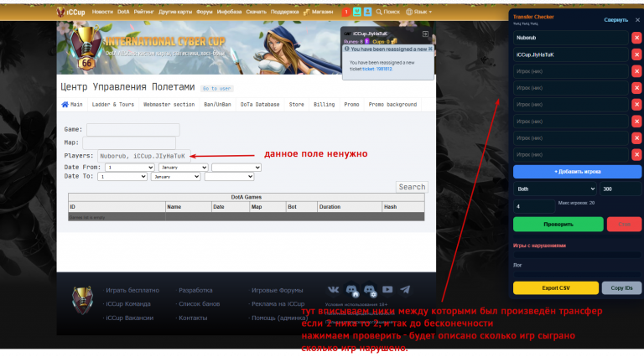Click the purple Runes icon
644x357 pixels.
(x=367, y=41)
